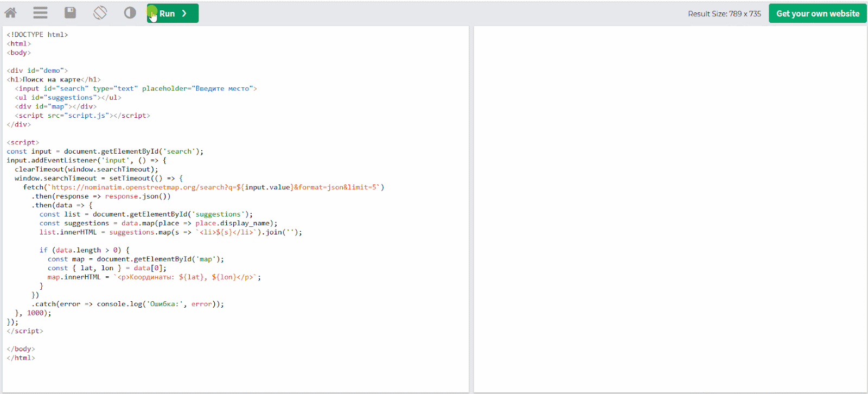Open the hamburger menu icon
Viewport: 868px width, 394px height.
coord(40,12)
